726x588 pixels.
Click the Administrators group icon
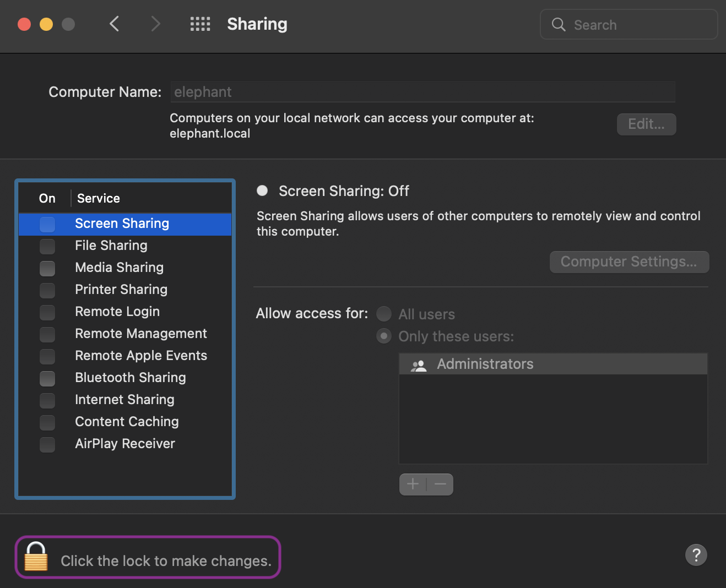[x=419, y=364]
